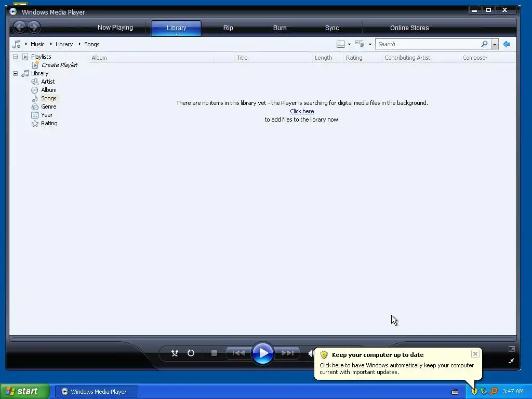Click the 'Keep your computer up to date' balloon text
Screen dimensions: 532x399
point(378,355)
